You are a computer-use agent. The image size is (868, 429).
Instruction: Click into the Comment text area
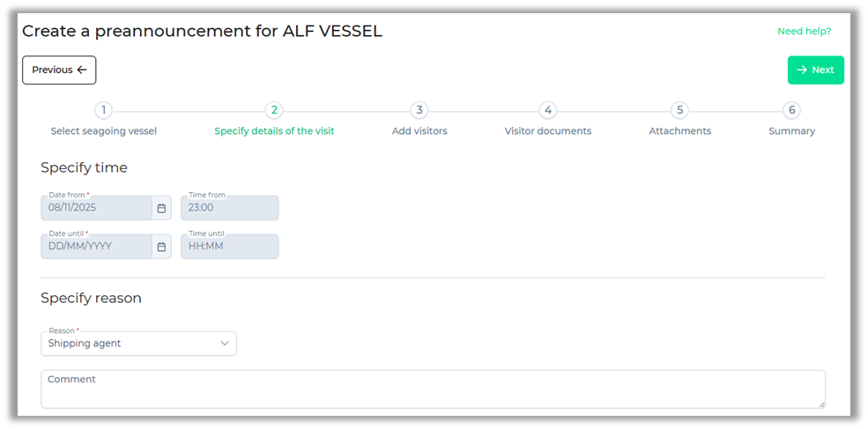tap(432, 389)
